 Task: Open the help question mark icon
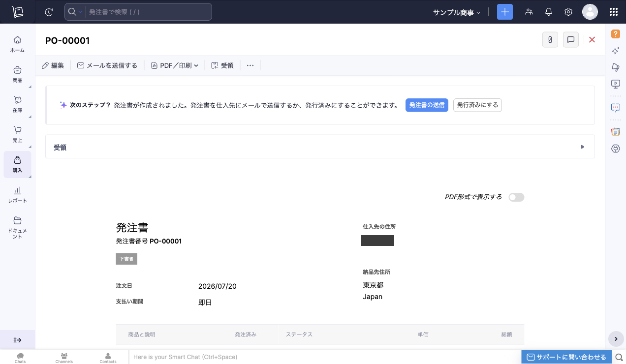(x=616, y=34)
